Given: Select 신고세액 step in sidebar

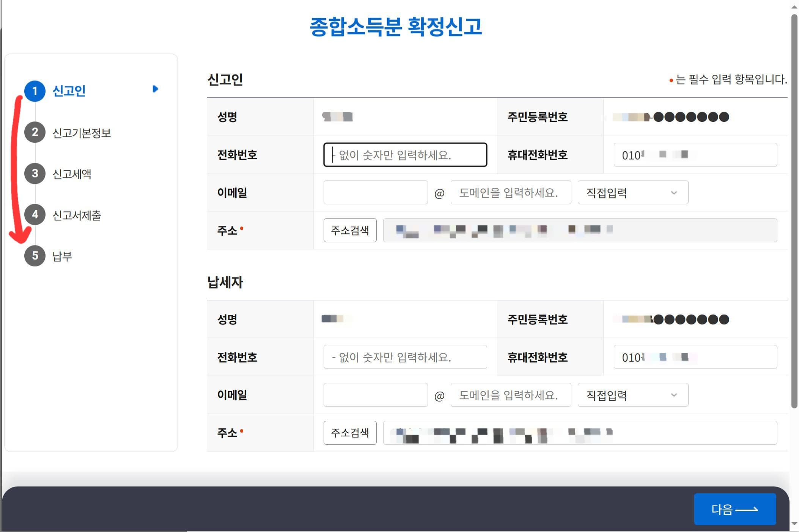Looking at the screenshot, I should click(x=72, y=174).
